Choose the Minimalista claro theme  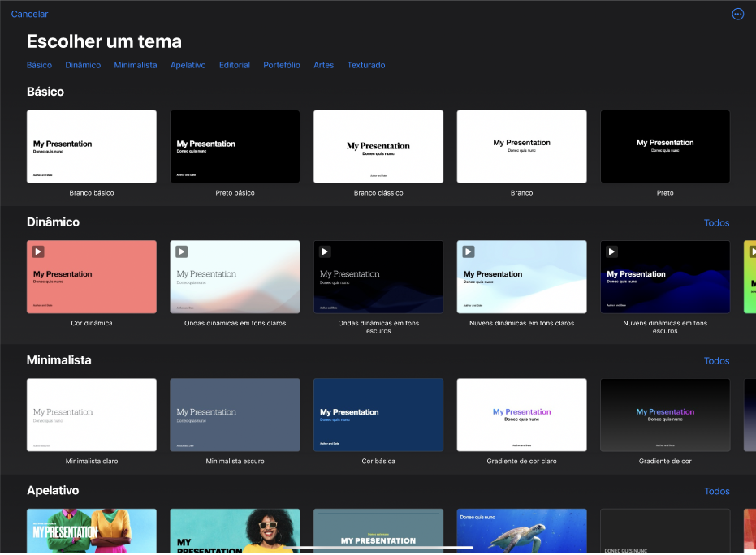point(92,415)
